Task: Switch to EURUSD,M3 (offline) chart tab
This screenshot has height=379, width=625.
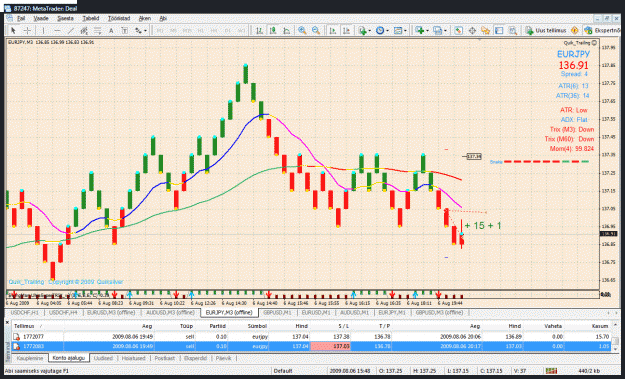Action: point(111,312)
